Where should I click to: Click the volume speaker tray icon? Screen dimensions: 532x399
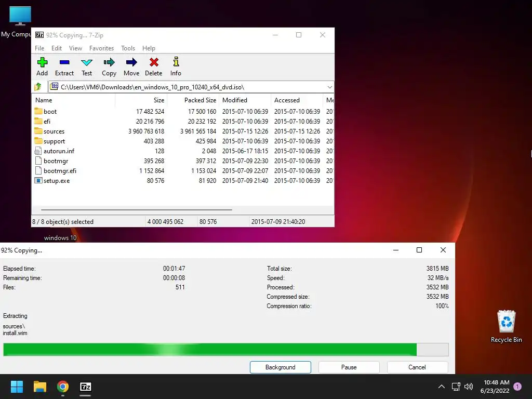point(469,387)
